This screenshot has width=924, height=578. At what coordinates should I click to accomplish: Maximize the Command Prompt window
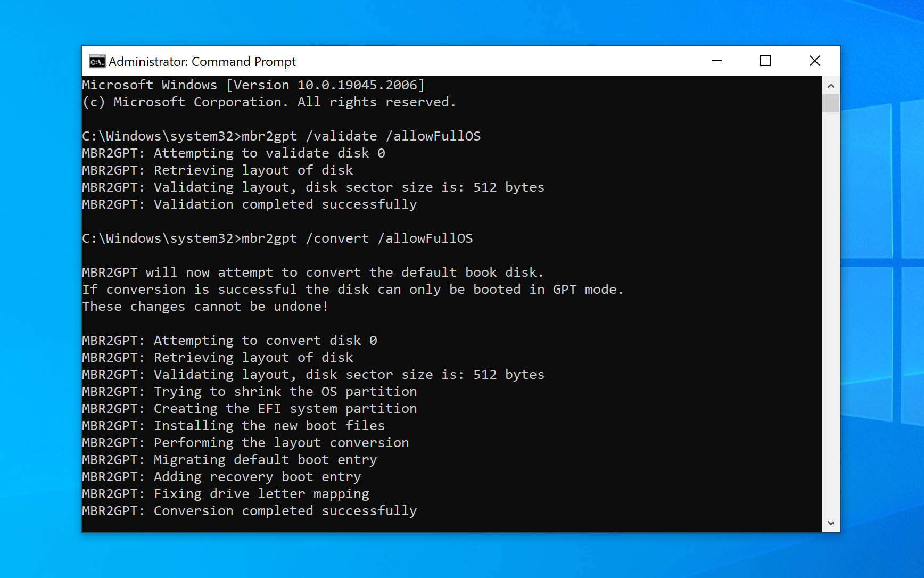(765, 61)
